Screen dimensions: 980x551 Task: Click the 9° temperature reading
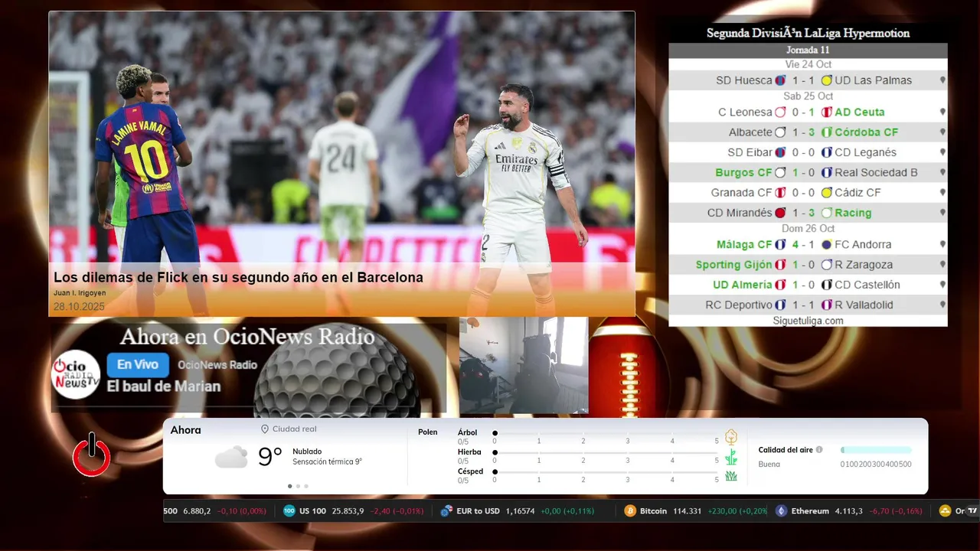coord(270,457)
